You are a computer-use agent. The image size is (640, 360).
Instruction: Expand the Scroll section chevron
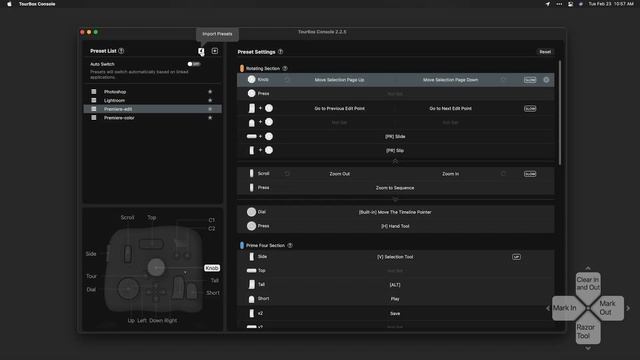[395, 200]
